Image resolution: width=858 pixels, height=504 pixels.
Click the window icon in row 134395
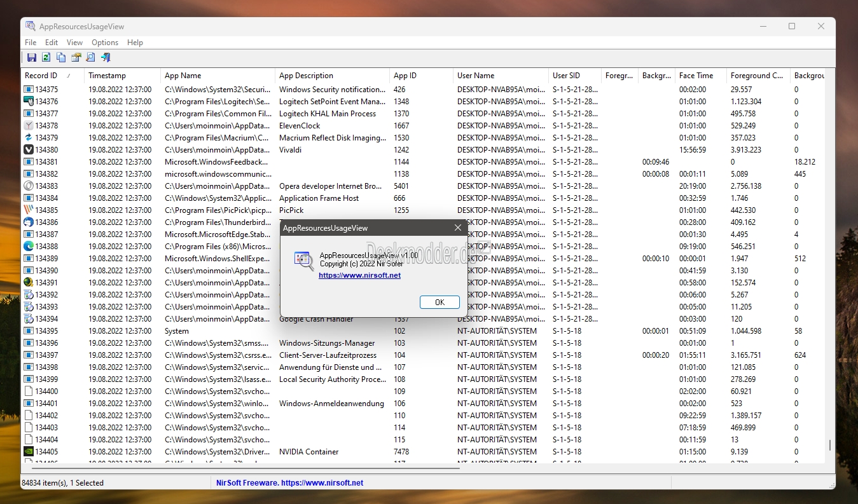pyautogui.click(x=29, y=331)
